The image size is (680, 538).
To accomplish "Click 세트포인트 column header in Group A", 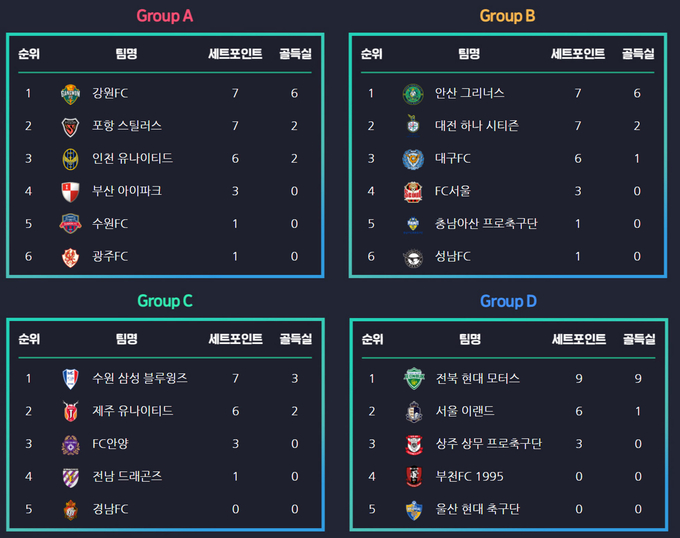I will [x=235, y=54].
